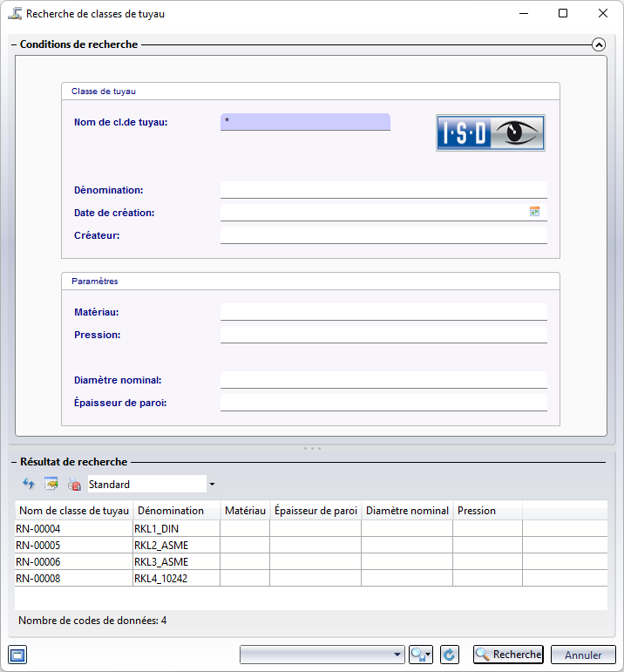Click the swap arrows icon in results toolbar

pos(29,484)
